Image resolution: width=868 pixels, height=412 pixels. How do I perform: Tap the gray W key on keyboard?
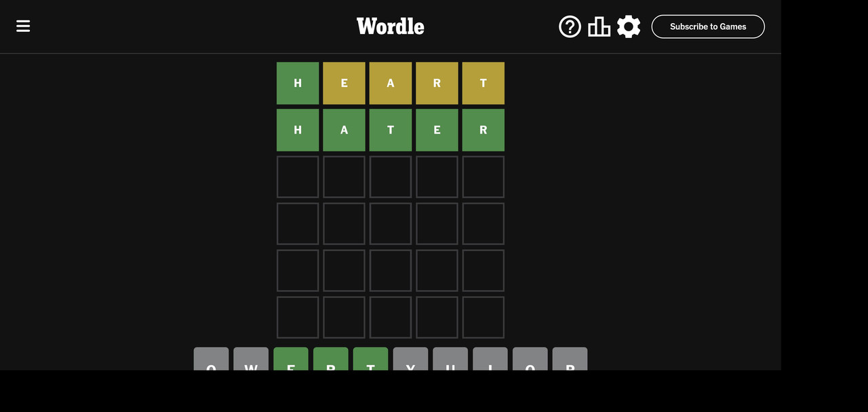point(251,359)
